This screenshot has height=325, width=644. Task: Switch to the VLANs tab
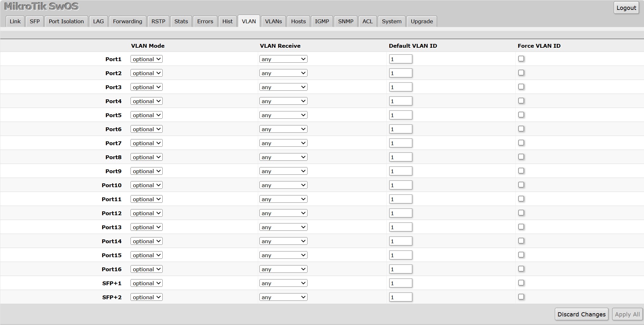point(273,21)
